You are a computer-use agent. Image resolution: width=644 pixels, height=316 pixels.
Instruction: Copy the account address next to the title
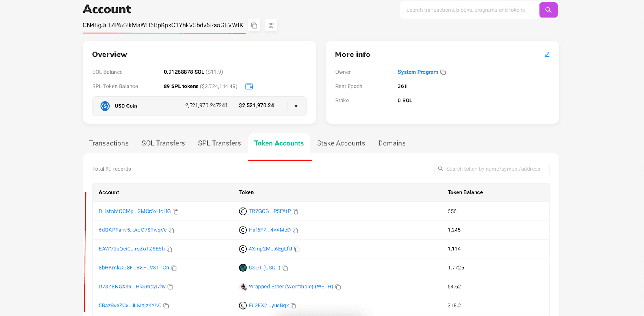click(254, 25)
